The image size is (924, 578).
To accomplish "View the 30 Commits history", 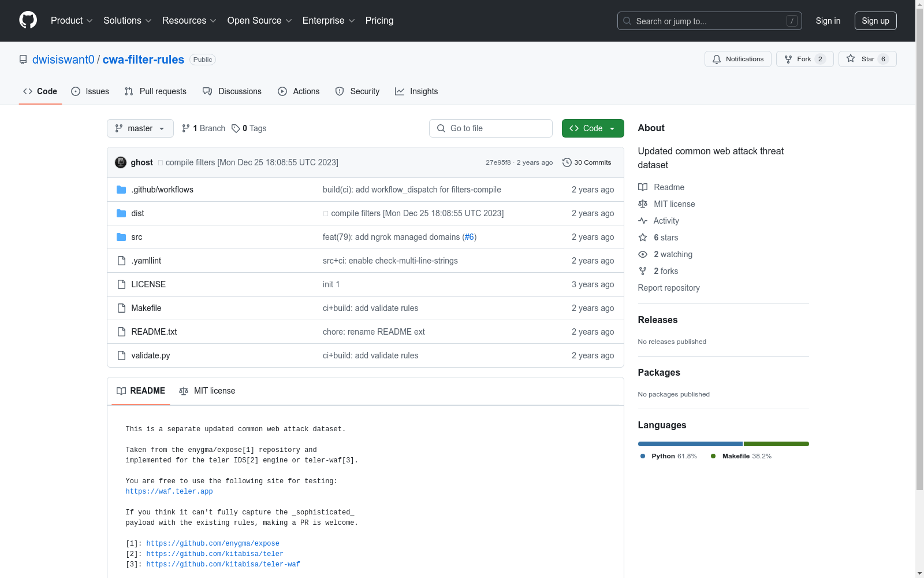I will coord(587,162).
